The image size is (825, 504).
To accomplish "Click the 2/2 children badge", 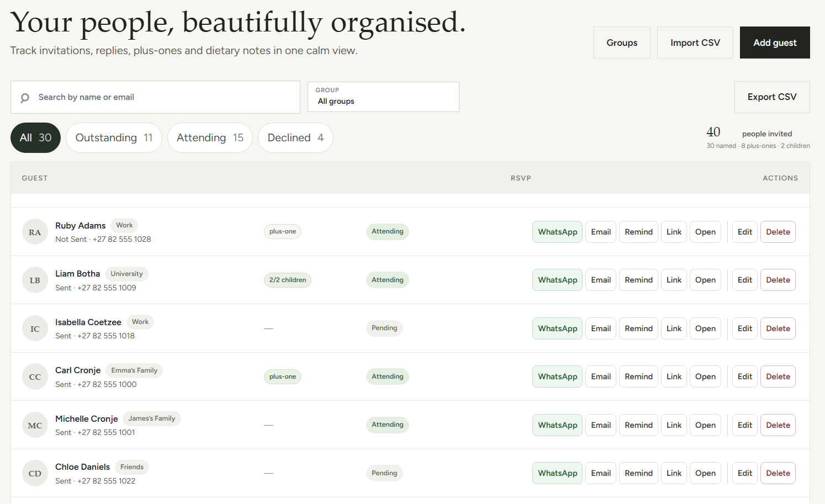I will (x=288, y=280).
